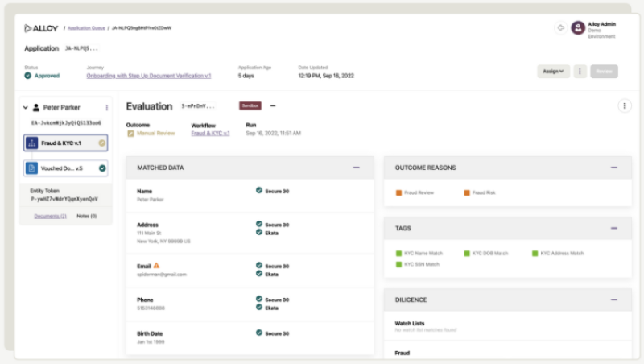Collapse the Tags section
Viewport: 644px width, 364px height.
point(614,228)
